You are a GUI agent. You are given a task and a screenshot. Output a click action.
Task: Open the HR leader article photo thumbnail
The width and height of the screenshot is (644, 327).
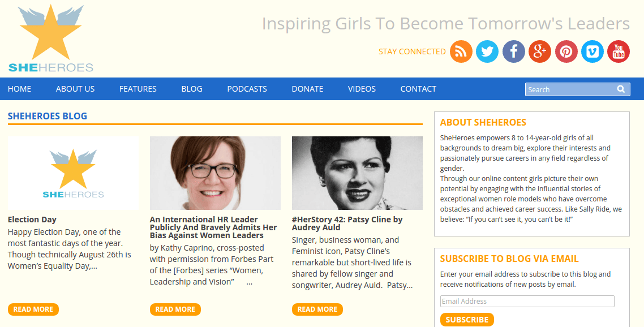pyautogui.click(x=215, y=173)
